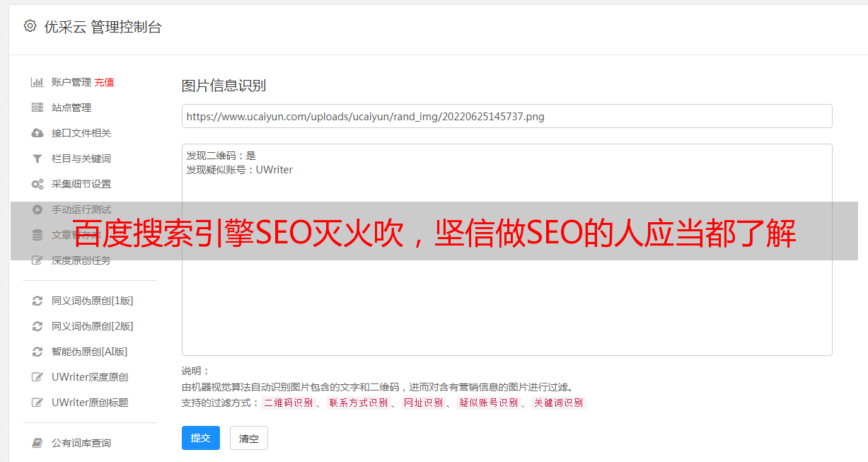
Task: Click the 发现二维码：是 result line
Action: [221, 156]
